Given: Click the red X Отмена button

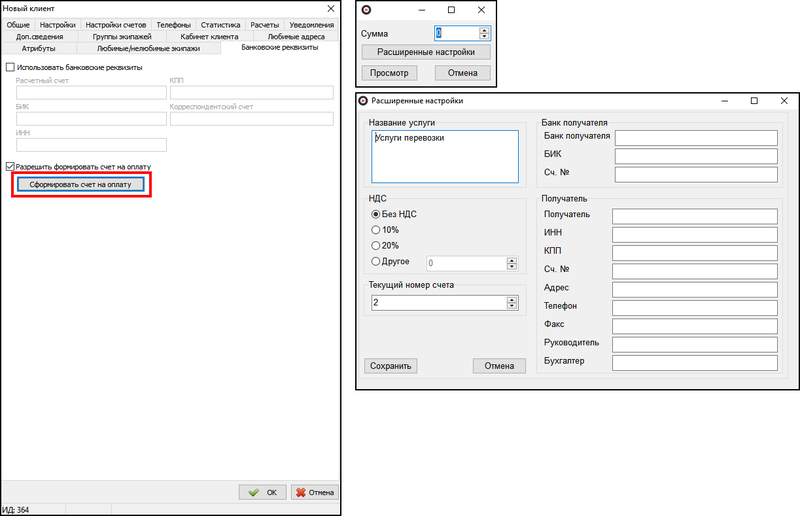Looking at the screenshot, I should [315, 492].
